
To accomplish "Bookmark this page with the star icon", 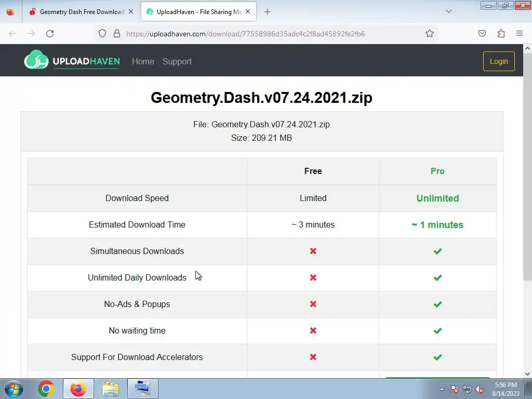I will [x=430, y=33].
